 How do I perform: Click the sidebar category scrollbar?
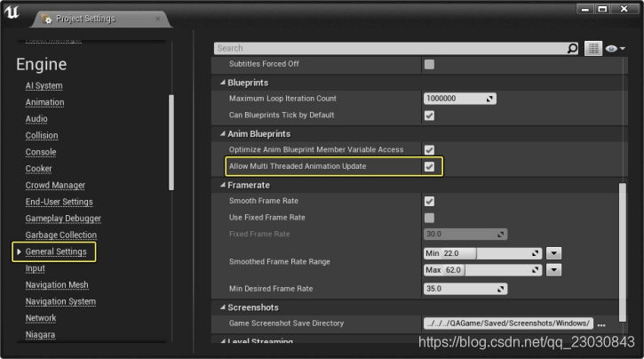171,142
